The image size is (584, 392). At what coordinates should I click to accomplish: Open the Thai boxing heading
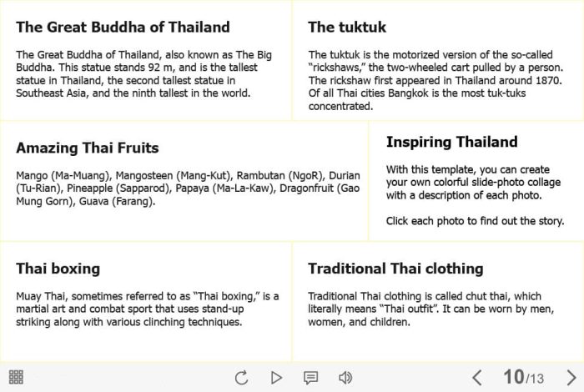coord(58,269)
